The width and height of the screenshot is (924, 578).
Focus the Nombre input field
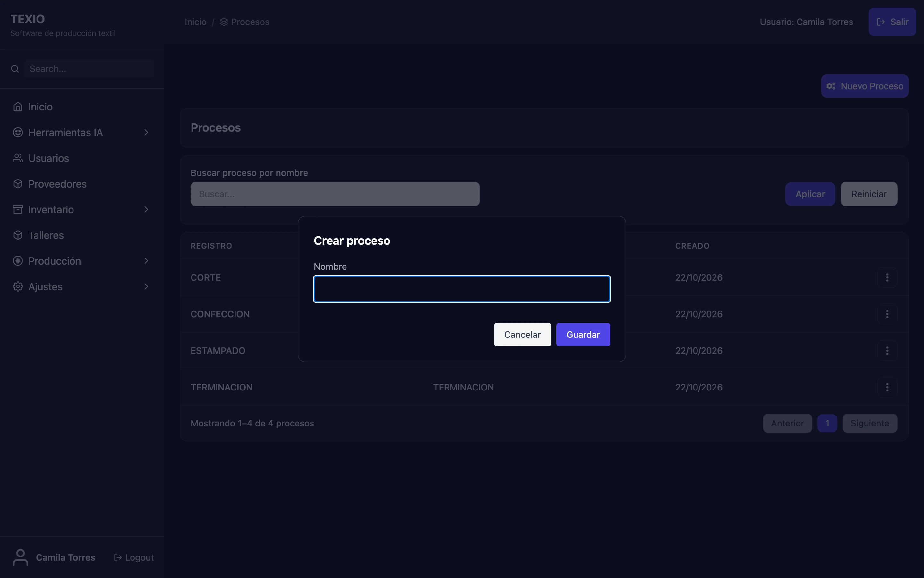(462, 289)
